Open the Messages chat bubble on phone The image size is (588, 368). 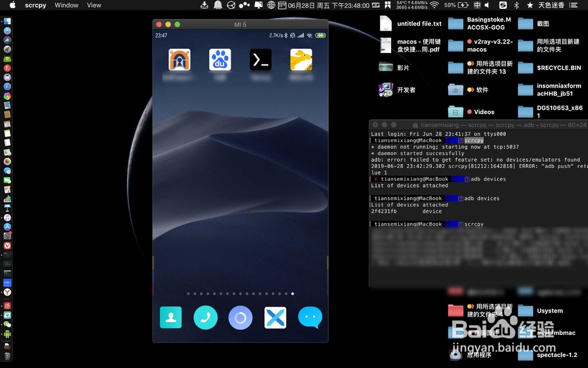[310, 317]
